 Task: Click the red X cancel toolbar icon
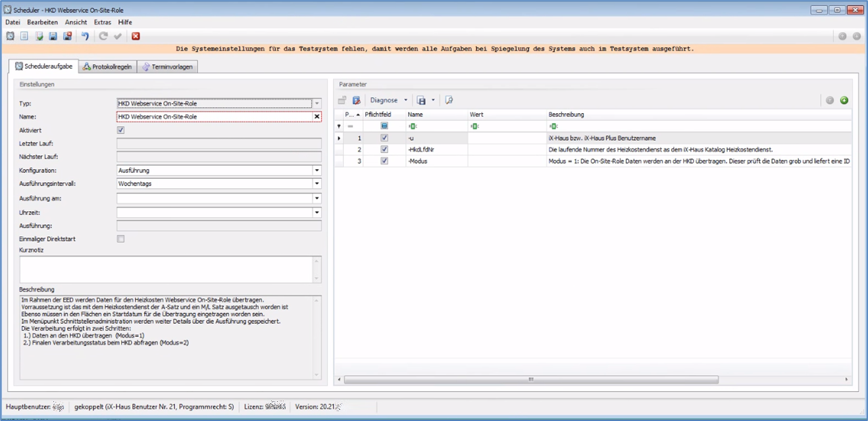(136, 36)
